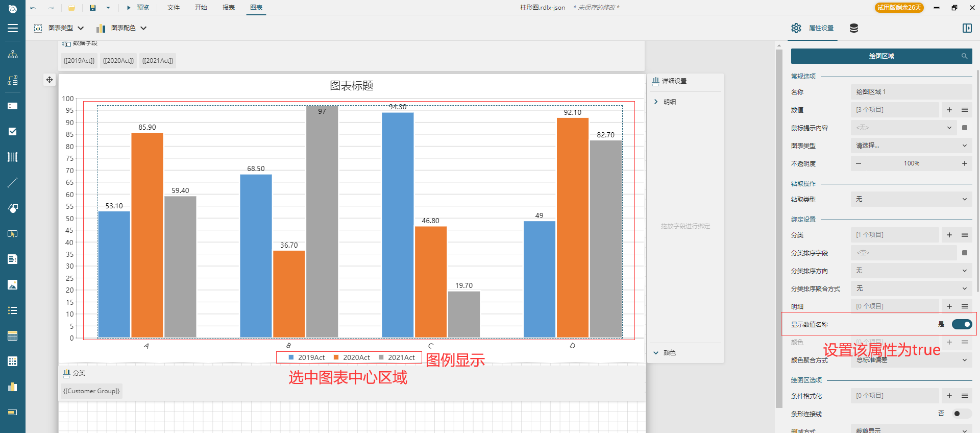
Task: Switch to the 报表 tab
Action: (229, 8)
